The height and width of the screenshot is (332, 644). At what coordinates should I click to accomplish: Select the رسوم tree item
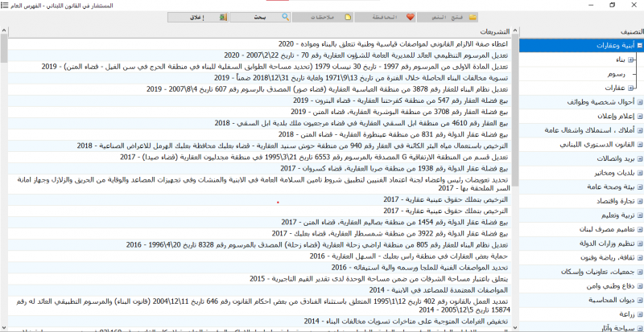coord(616,74)
